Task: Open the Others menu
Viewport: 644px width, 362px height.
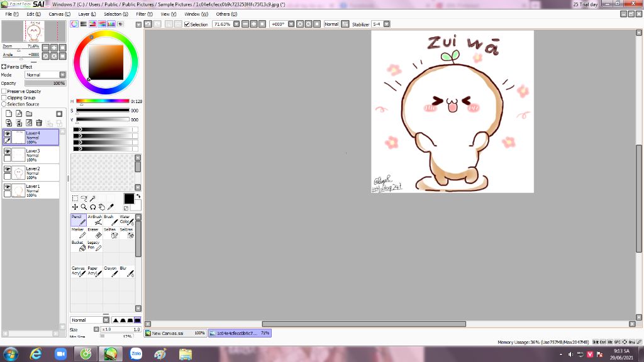Action: 226,14
